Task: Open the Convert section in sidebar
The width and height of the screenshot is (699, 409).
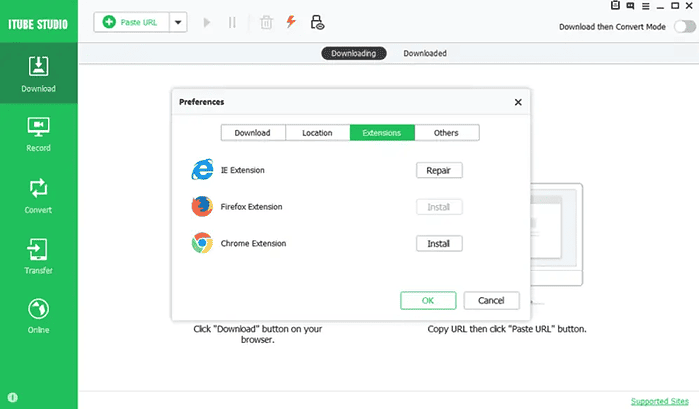Action: tap(38, 196)
